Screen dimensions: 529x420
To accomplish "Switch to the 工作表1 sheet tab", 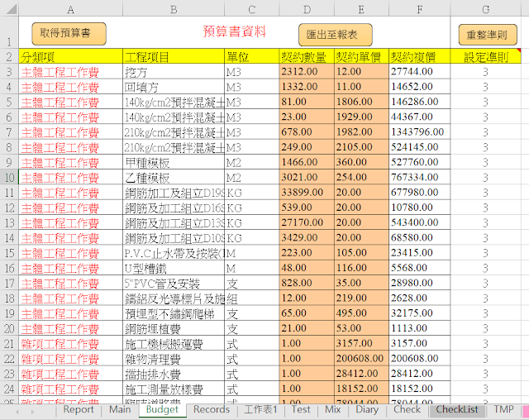I will tap(260, 409).
